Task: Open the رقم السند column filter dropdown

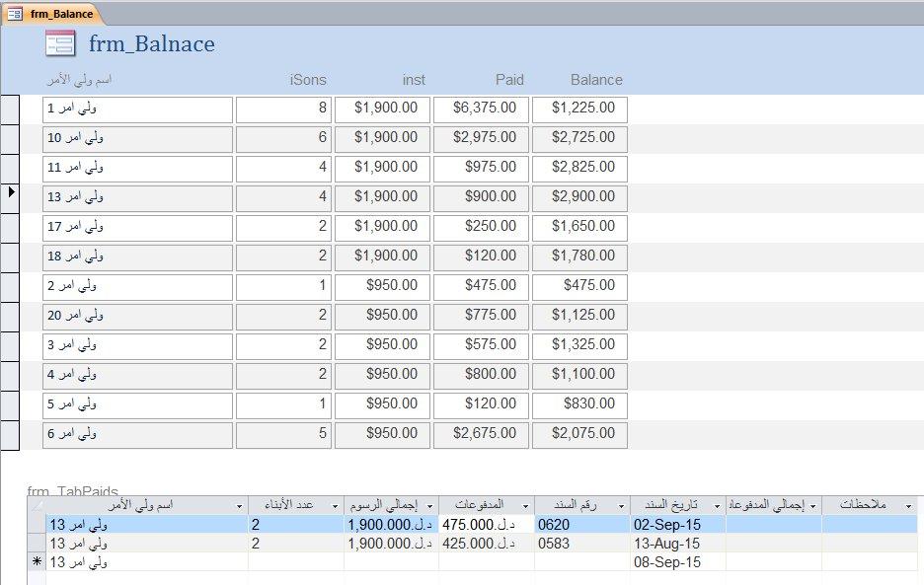Action: pyautogui.click(x=621, y=506)
